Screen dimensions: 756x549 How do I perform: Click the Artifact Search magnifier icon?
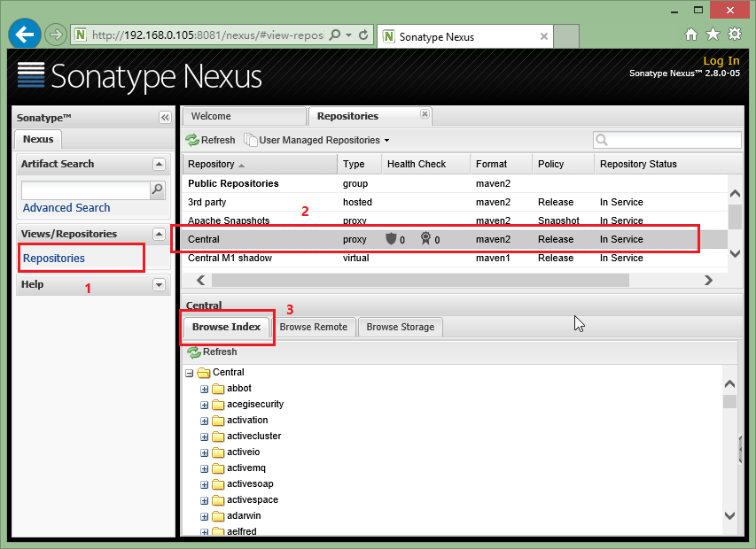[x=157, y=189]
